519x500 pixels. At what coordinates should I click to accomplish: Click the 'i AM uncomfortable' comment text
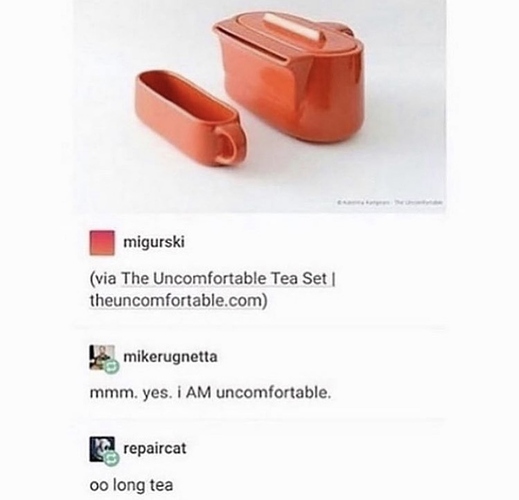click(x=210, y=393)
